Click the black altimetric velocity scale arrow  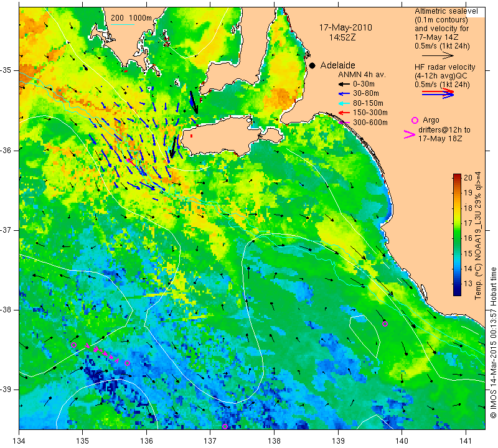tap(438, 56)
